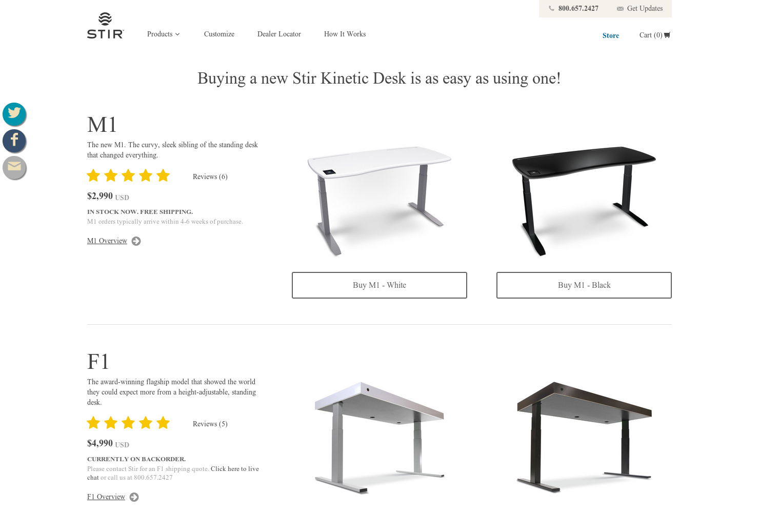Switch to the Store section
Image resolution: width=759 pixels, height=532 pixels.
pos(610,35)
